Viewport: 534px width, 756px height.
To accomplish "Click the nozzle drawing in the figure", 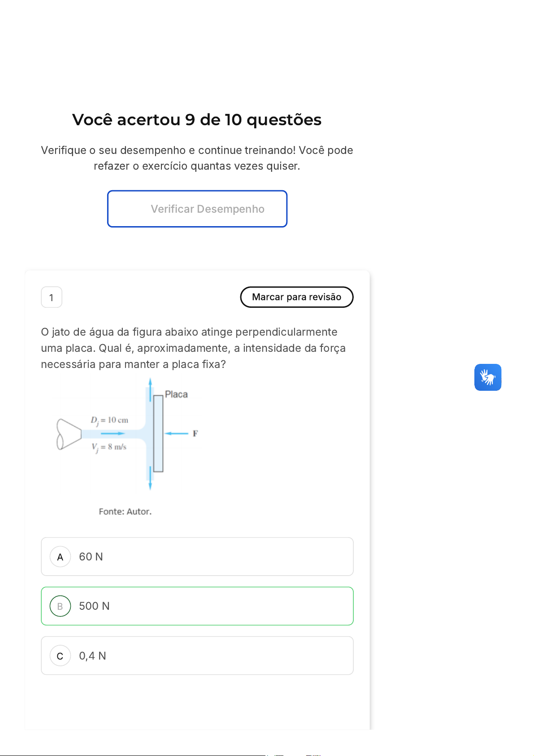I will (x=69, y=434).
